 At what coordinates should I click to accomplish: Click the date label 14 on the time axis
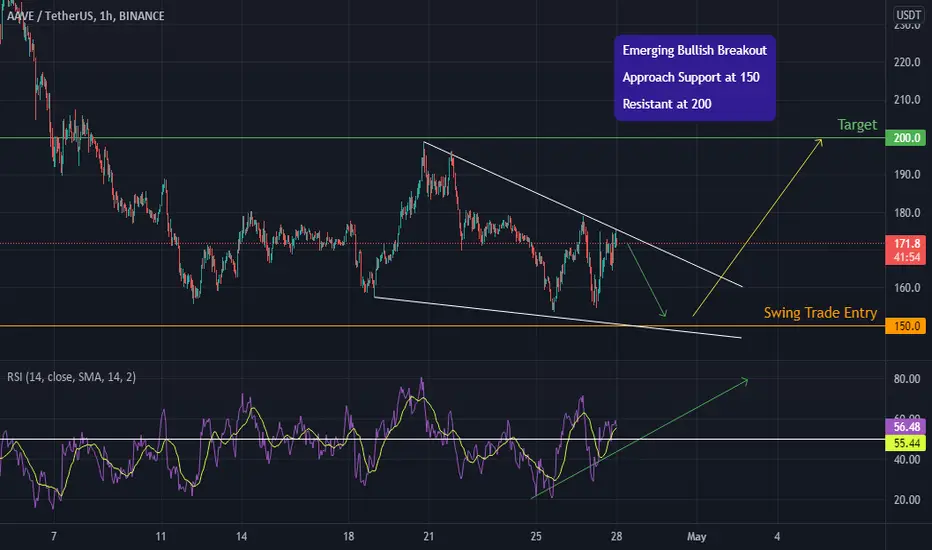[x=241, y=536]
